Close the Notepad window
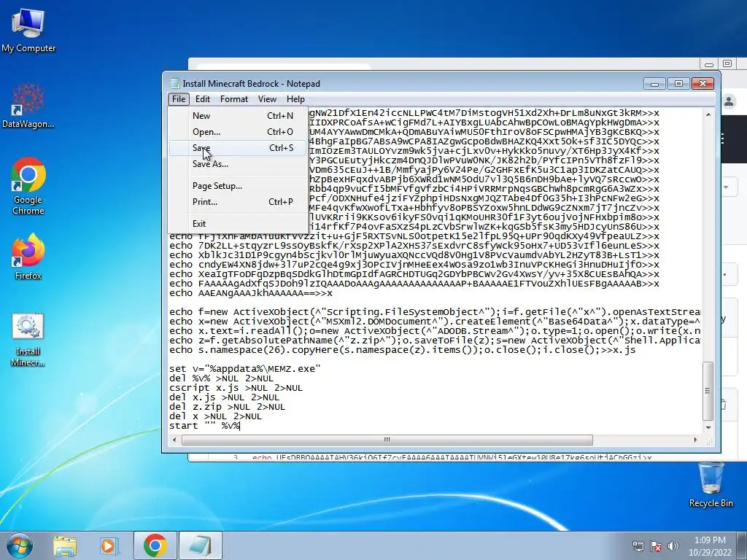Image resolution: width=747 pixels, height=560 pixels. (x=703, y=84)
